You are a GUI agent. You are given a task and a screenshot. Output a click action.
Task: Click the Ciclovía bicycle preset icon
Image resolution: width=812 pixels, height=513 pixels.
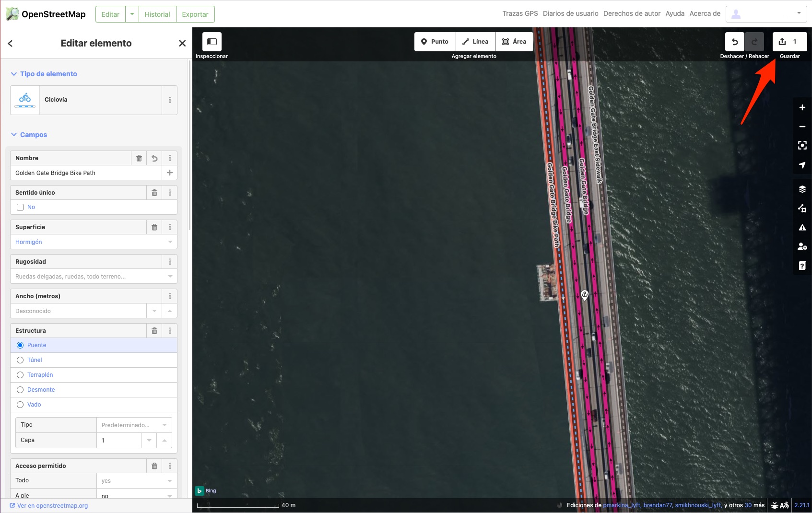[x=25, y=100]
